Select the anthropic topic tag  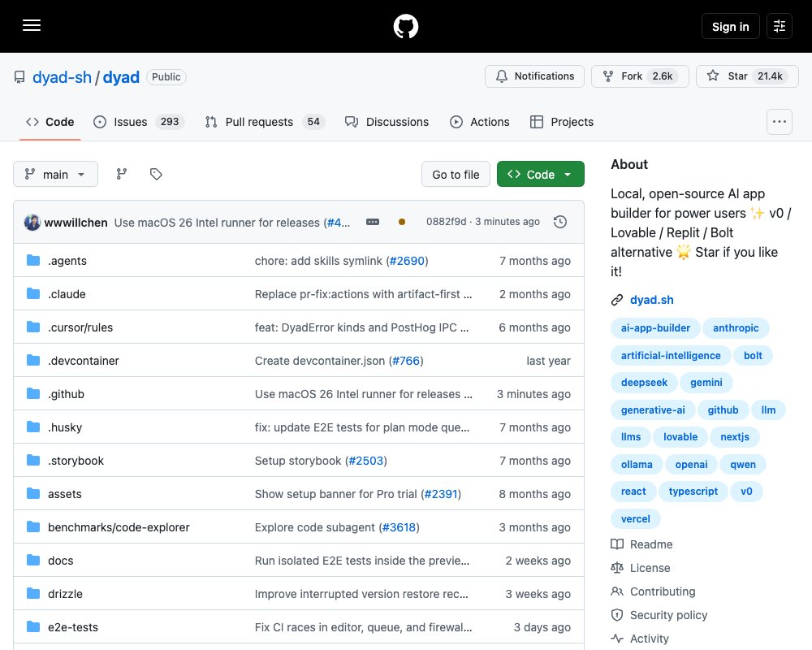(x=736, y=328)
